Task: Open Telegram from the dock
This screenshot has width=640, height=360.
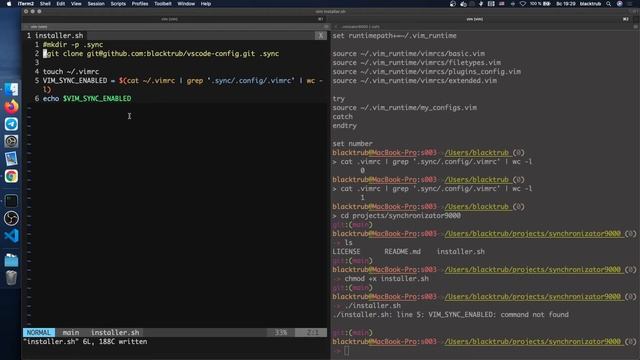Action: click(11, 124)
